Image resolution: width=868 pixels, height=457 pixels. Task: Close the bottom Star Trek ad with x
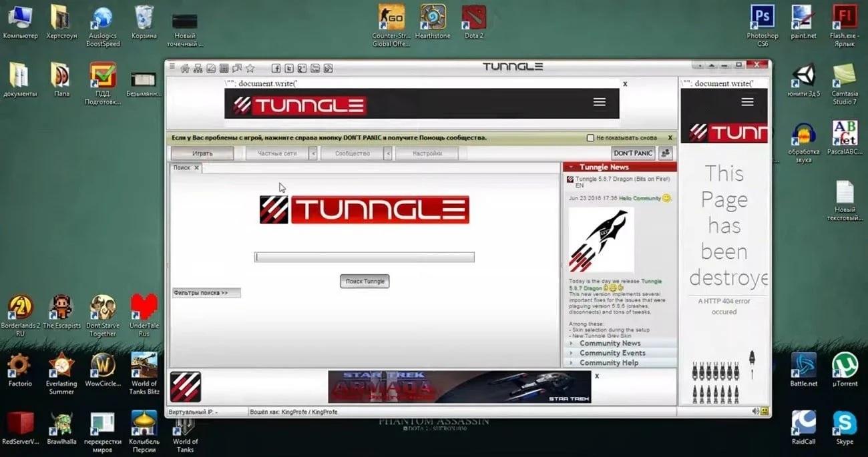click(597, 376)
